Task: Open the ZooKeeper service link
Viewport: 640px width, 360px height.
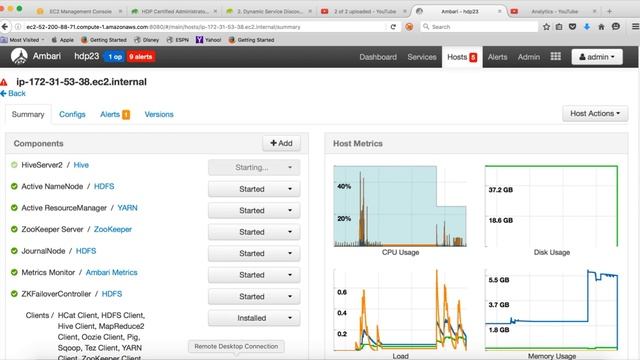Action: tap(113, 229)
